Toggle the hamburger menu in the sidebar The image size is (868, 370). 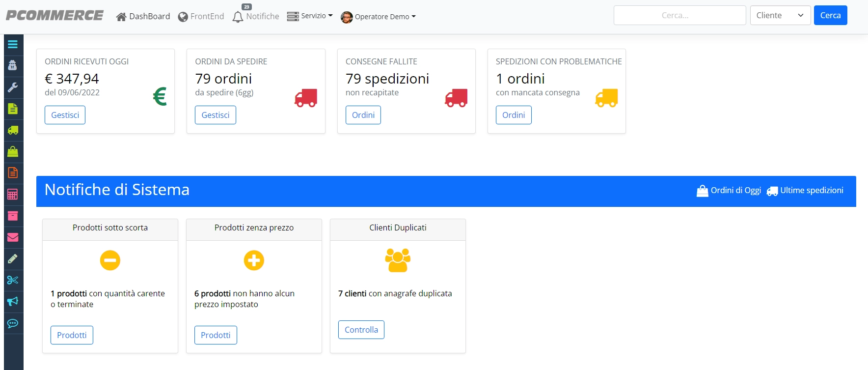tap(13, 44)
